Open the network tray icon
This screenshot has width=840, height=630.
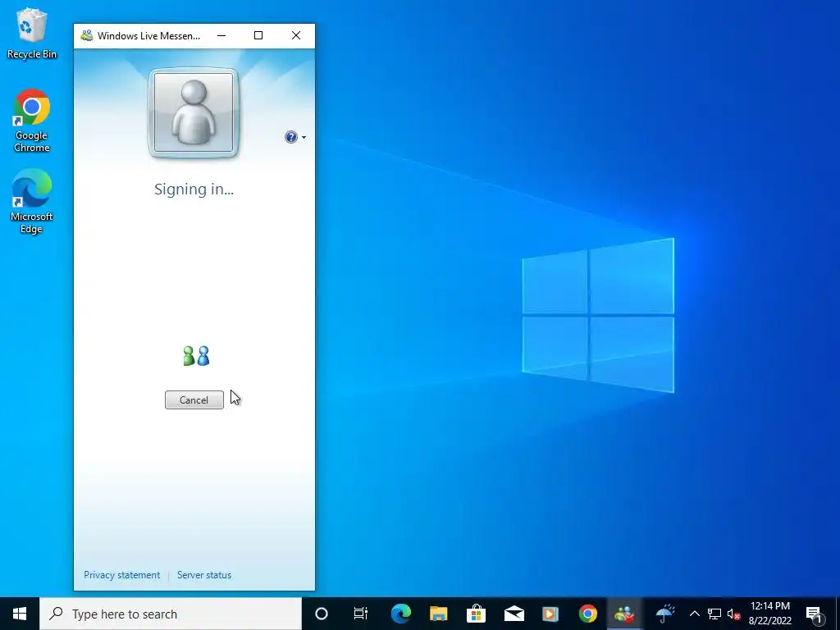pos(714,614)
